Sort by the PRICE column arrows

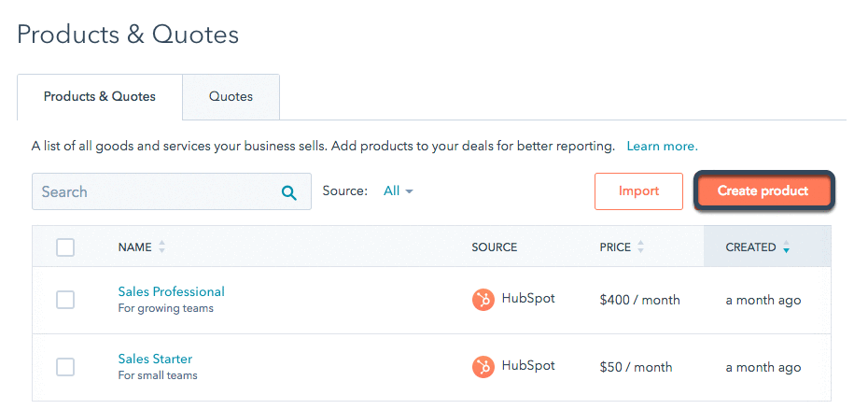pyautogui.click(x=640, y=247)
